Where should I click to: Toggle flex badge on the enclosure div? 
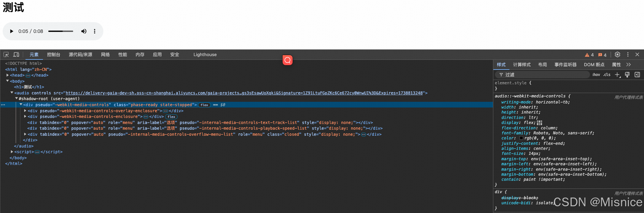171,117
